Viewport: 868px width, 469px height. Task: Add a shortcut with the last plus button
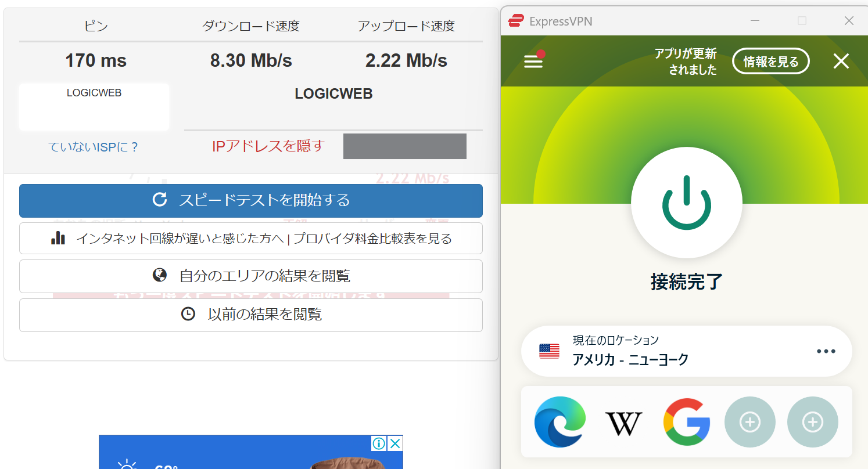coord(812,422)
